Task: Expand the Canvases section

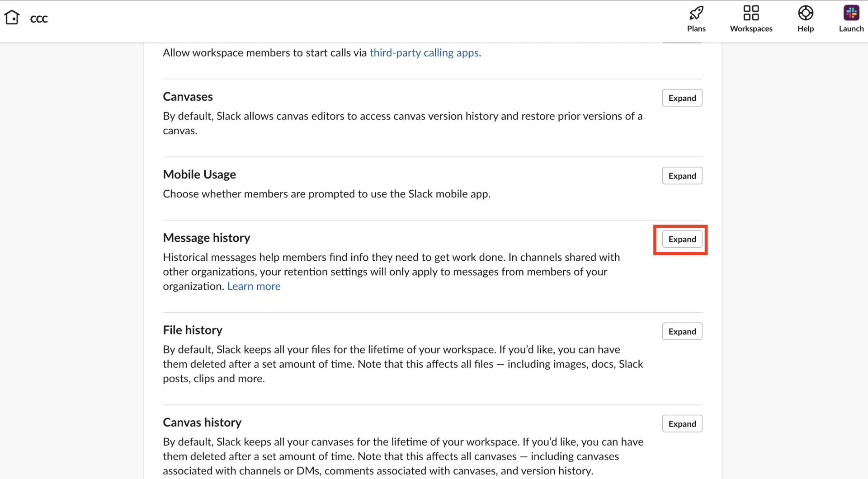Action: (x=682, y=98)
